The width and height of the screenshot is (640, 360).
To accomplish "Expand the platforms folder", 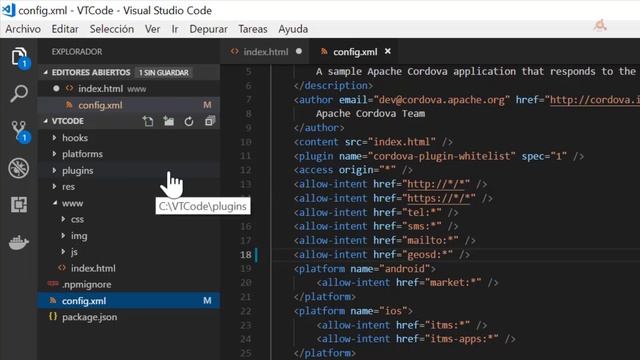I will 54,154.
